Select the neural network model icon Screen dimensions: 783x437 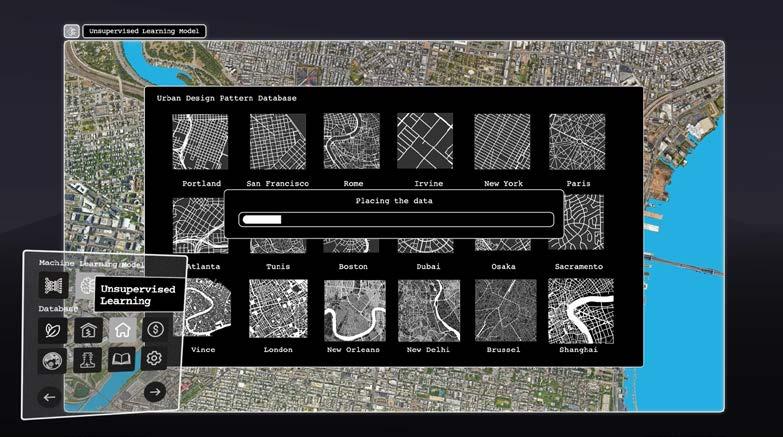(53, 285)
